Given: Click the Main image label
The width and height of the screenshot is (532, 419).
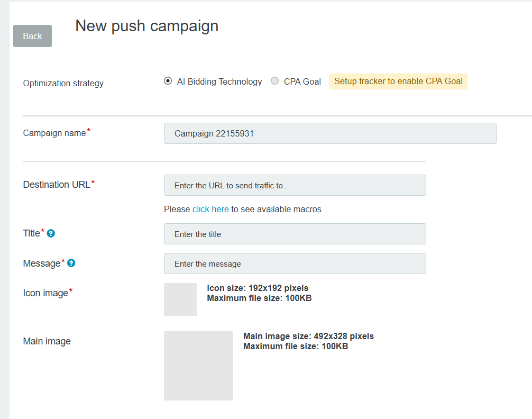Looking at the screenshot, I should click(x=47, y=341).
